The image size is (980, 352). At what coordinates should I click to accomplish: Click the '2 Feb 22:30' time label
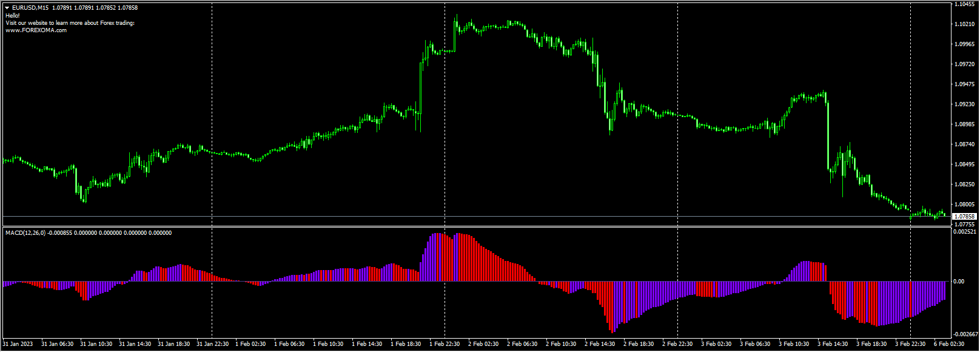tap(677, 344)
